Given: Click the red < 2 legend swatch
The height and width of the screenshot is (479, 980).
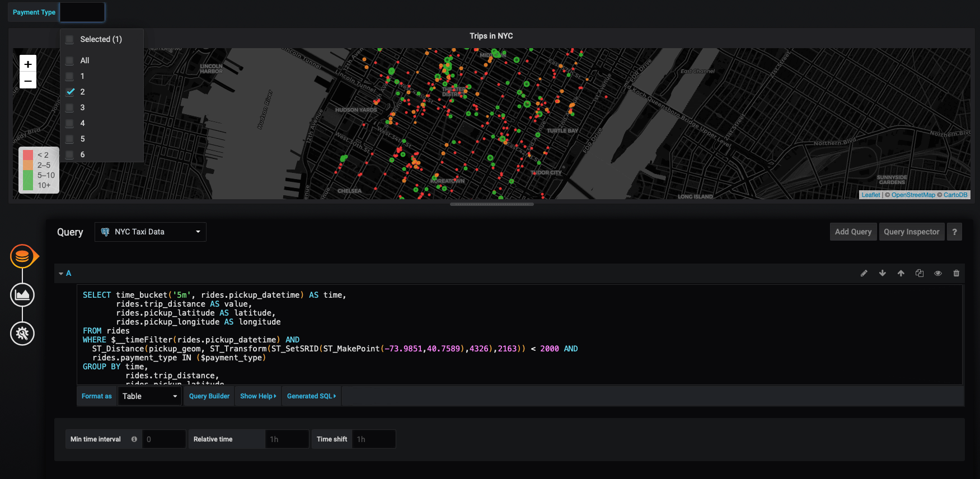Looking at the screenshot, I should pyautogui.click(x=28, y=155).
